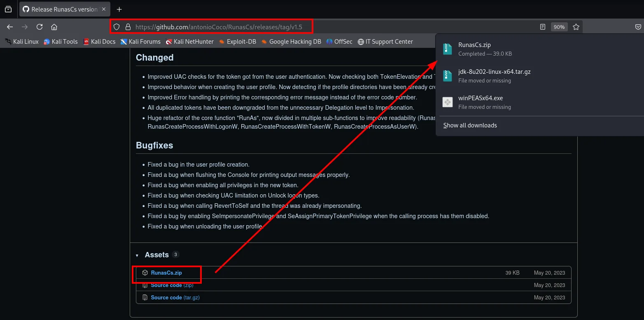Open the Kali Tools bookmark
644x320 pixels.
tap(61, 41)
